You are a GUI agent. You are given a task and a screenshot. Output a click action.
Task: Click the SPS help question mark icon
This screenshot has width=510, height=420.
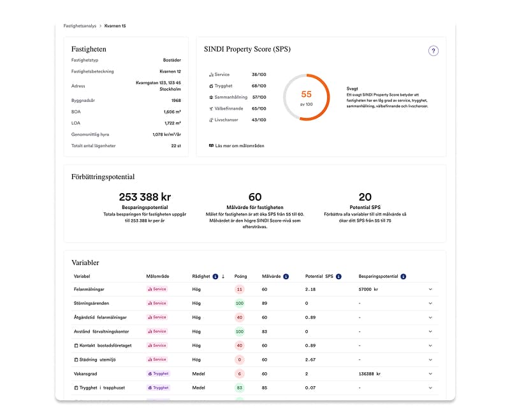click(433, 51)
